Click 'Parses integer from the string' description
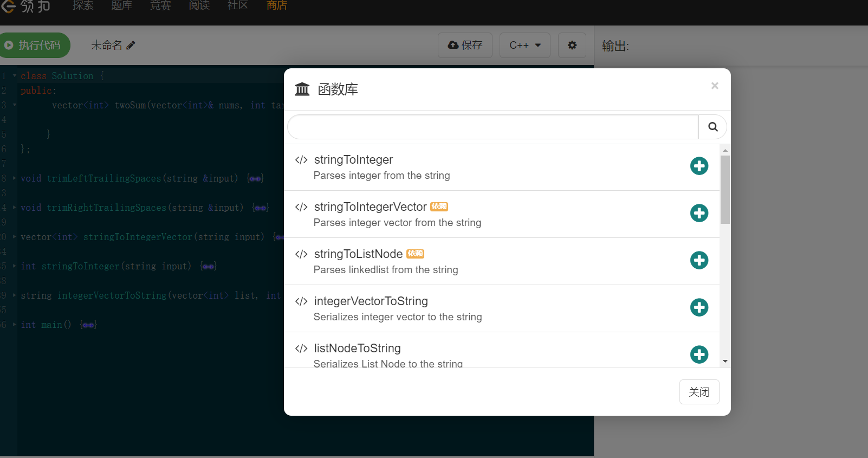 coord(381,176)
